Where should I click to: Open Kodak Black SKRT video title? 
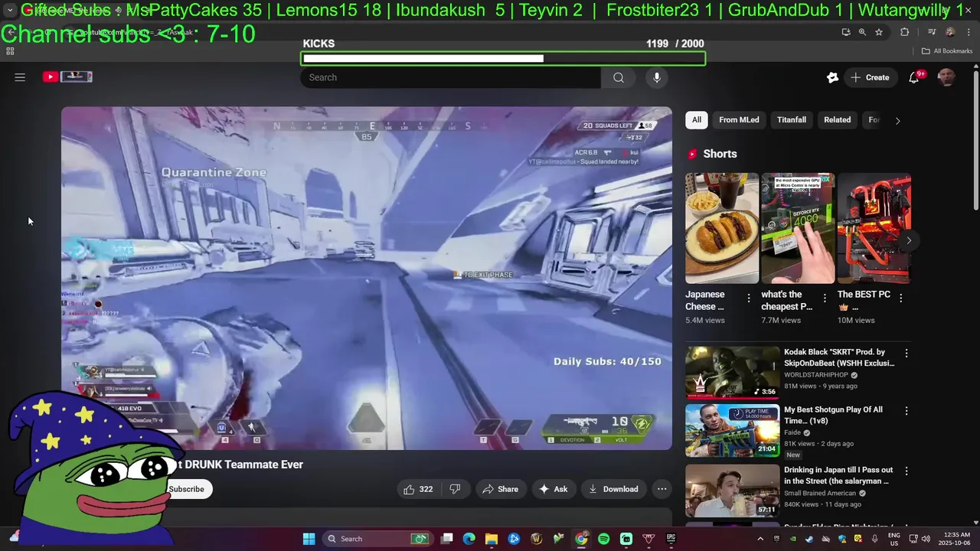pyautogui.click(x=839, y=357)
